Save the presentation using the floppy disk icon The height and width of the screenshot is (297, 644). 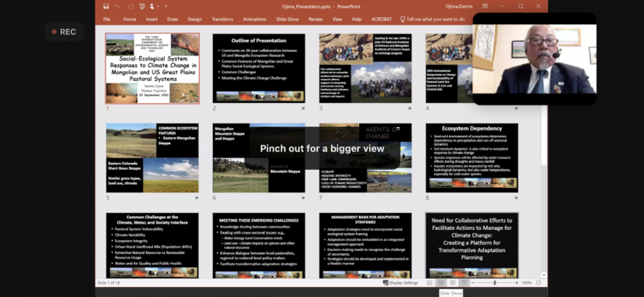[106, 6]
